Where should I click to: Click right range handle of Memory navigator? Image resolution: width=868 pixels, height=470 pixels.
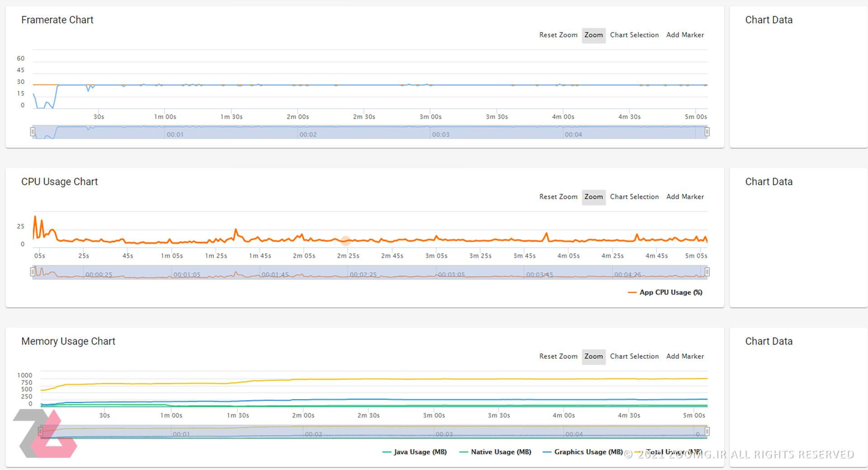707,432
